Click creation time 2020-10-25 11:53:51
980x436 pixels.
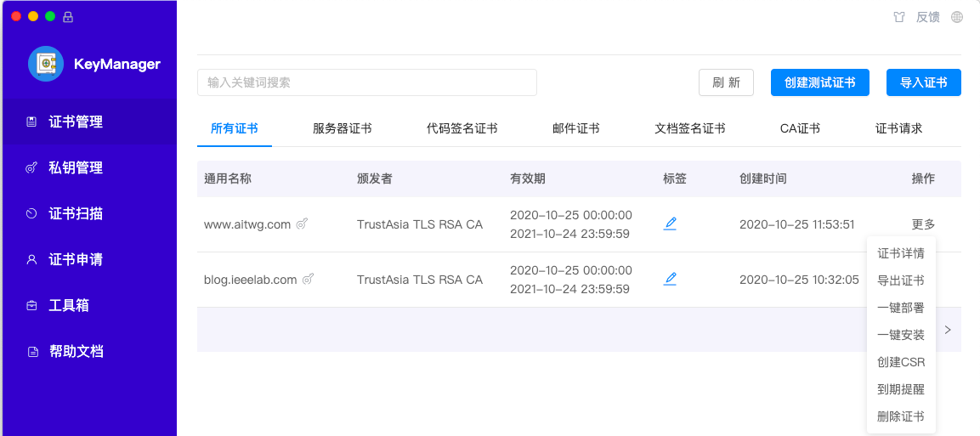click(797, 224)
